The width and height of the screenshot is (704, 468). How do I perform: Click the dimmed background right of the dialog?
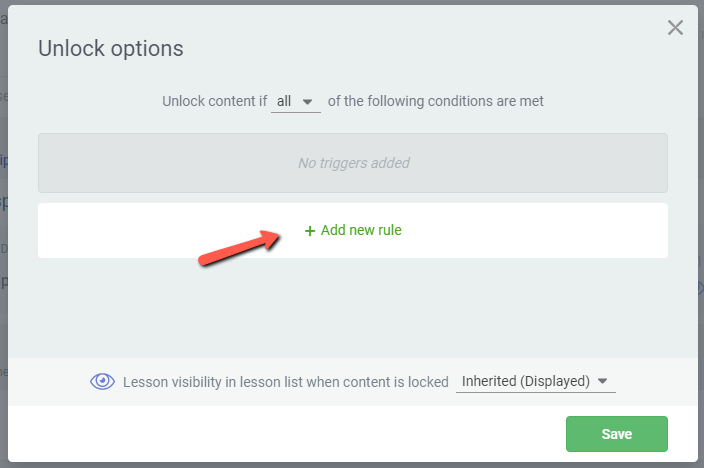tap(700, 200)
